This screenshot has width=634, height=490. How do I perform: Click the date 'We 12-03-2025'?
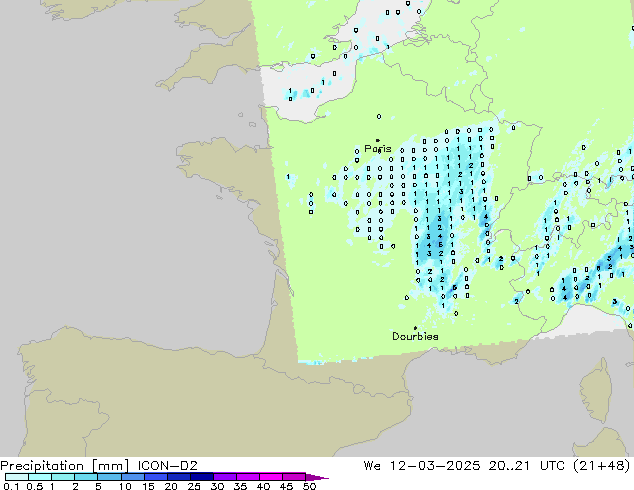tap(422, 466)
